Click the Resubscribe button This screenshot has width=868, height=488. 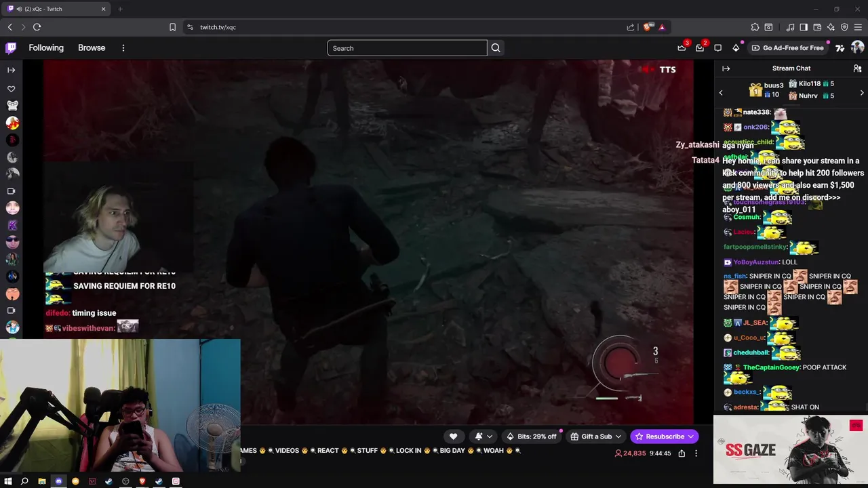click(x=665, y=436)
